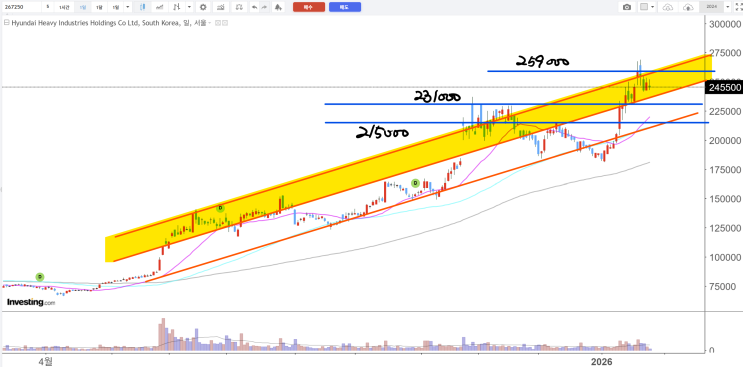
Task: Select the 1시간 interval
Action: pos(64,7)
